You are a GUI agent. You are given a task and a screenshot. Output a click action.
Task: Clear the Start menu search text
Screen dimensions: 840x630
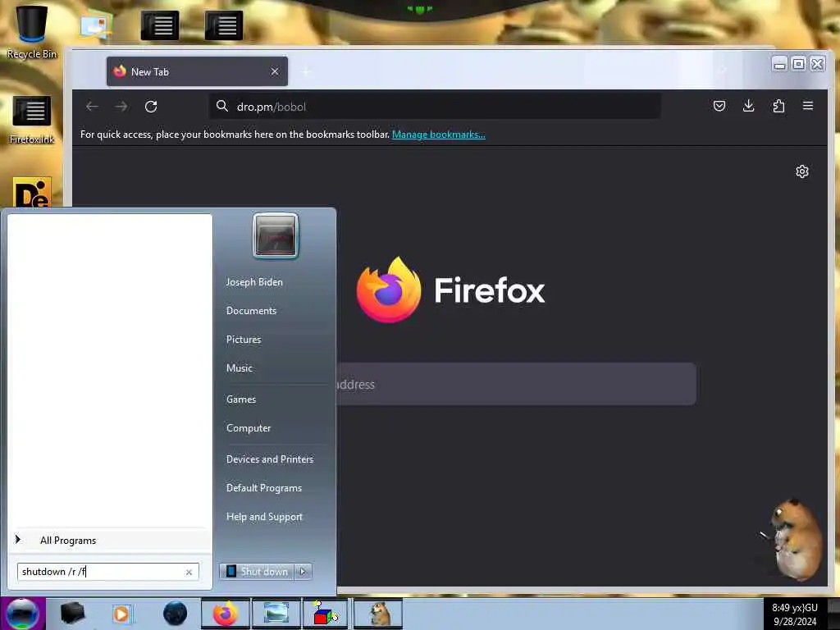[x=189, y=572]
